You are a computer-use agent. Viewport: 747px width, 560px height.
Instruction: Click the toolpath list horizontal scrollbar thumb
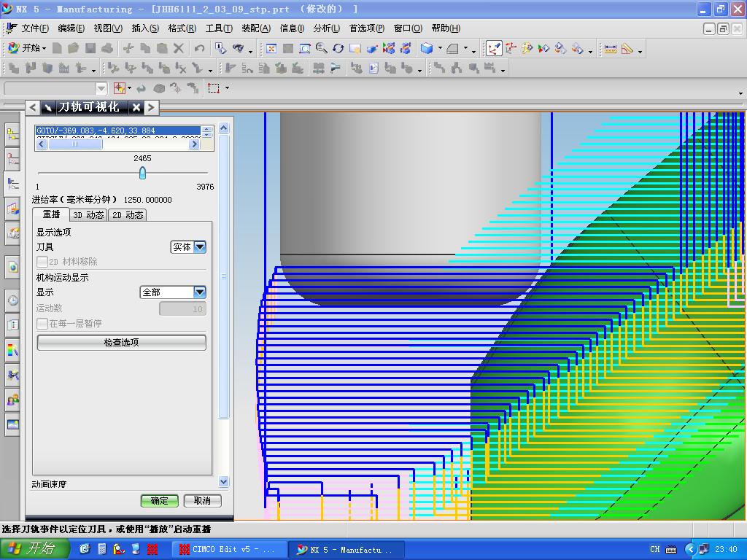pos(75,144)
